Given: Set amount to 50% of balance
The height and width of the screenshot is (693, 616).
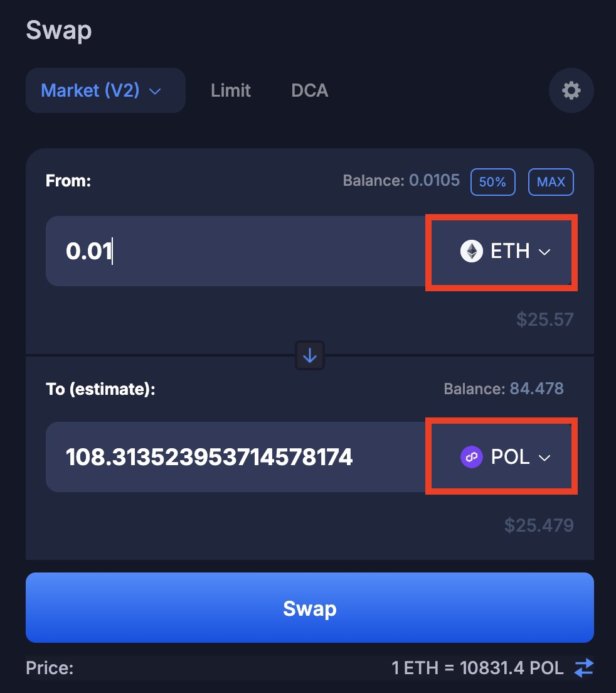Looking at the screenshot, I should coord(493,181).
